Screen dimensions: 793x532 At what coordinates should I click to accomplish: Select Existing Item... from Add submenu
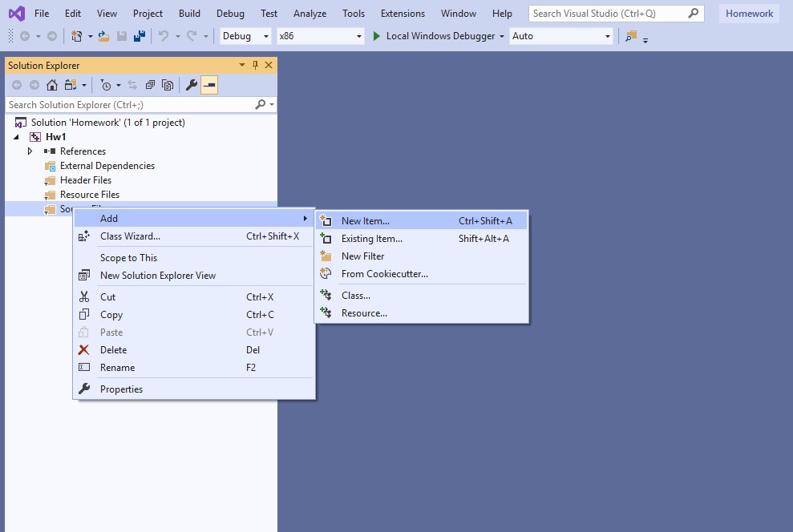(421, 239)
